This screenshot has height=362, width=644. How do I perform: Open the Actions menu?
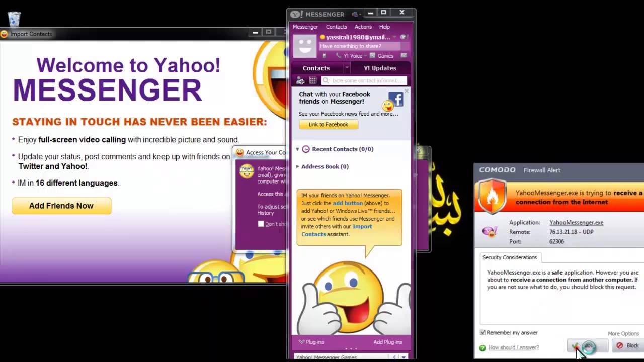(x=363, y=27)
